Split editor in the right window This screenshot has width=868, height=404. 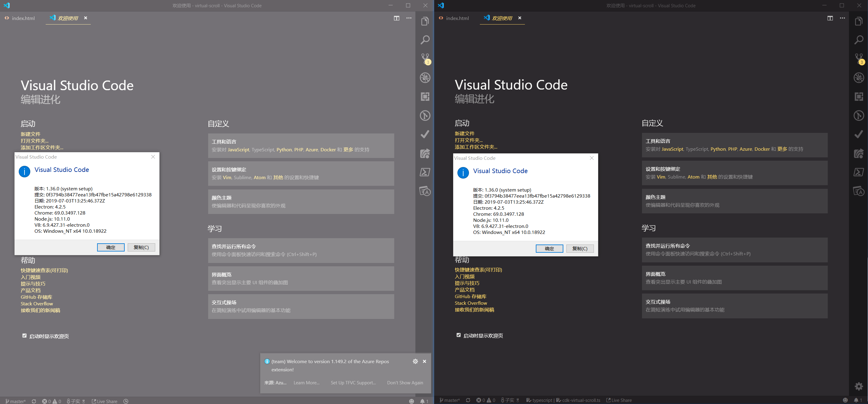tap(830, 18)
